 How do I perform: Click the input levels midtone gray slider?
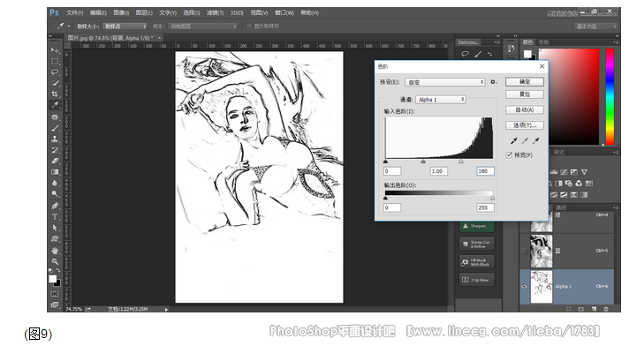[423, 162]
